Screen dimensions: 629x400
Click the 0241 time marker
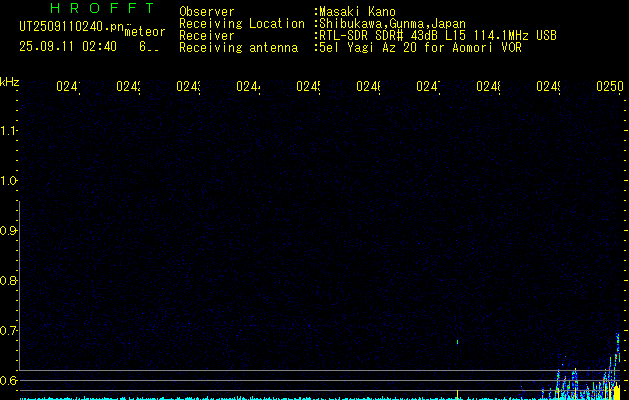coord(68,86)
